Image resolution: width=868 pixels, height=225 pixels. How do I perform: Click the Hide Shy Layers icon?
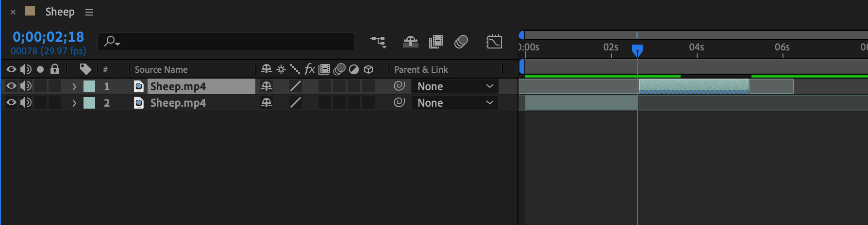coord(411,42)
